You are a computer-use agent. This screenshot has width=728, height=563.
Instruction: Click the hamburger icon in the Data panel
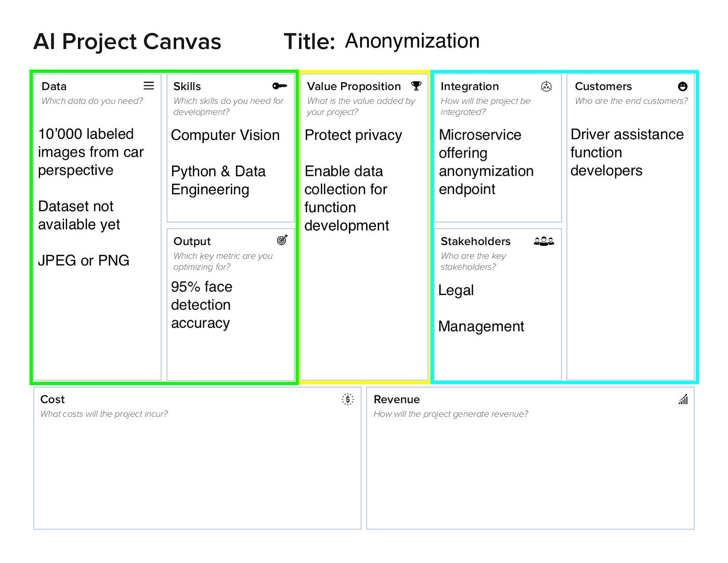tap(149, 85)
